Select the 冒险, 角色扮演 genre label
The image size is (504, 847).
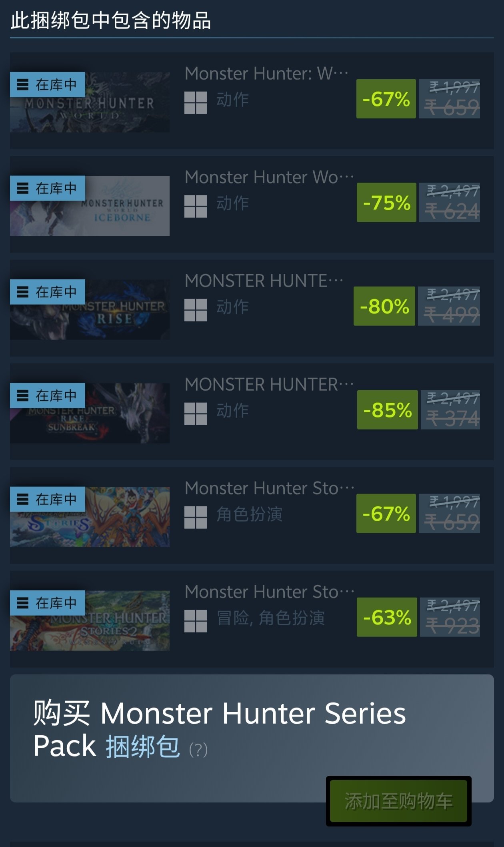click(271, 618)
